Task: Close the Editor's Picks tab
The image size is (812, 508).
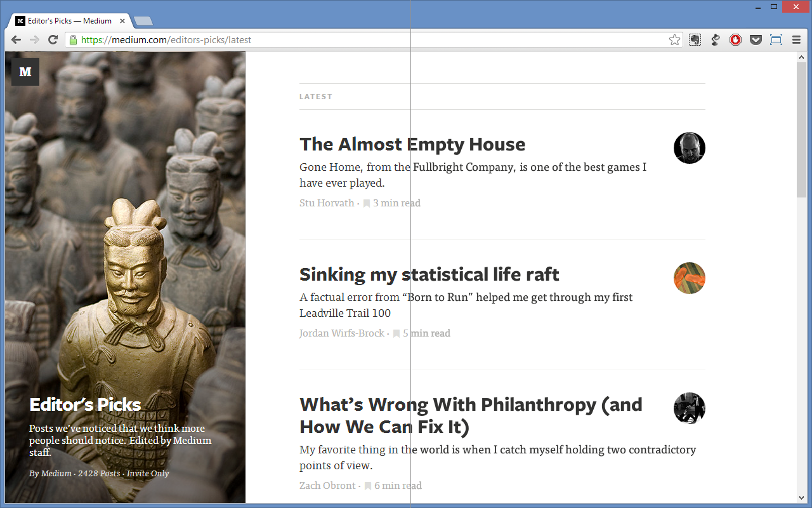Action: pos(122,21)
